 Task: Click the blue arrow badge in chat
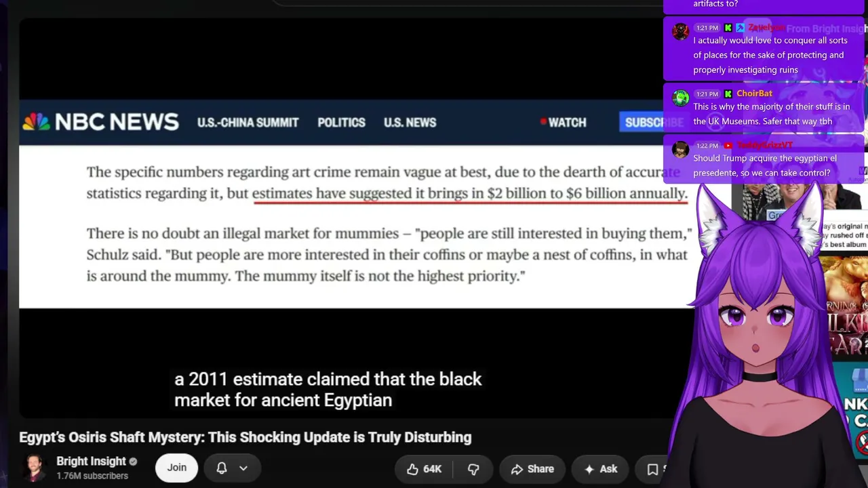pos(740,28)
